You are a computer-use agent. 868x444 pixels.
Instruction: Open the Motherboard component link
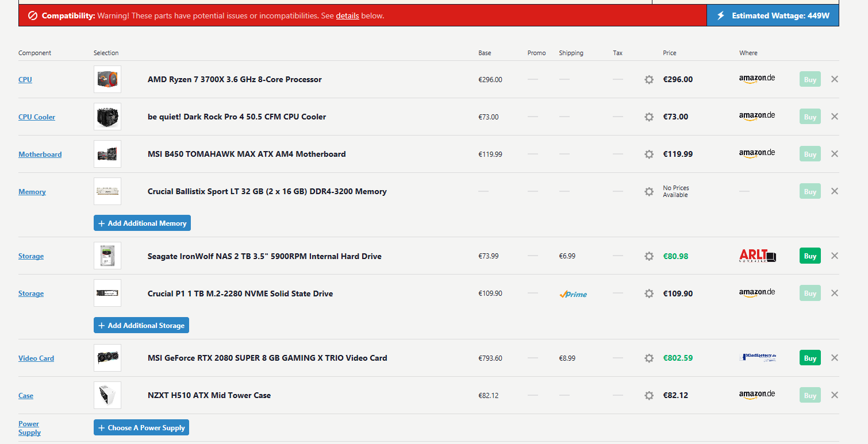pyautogui.click(x=40, y=154)
